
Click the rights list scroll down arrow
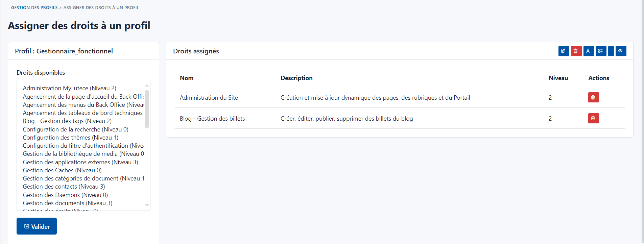[147, 205]
